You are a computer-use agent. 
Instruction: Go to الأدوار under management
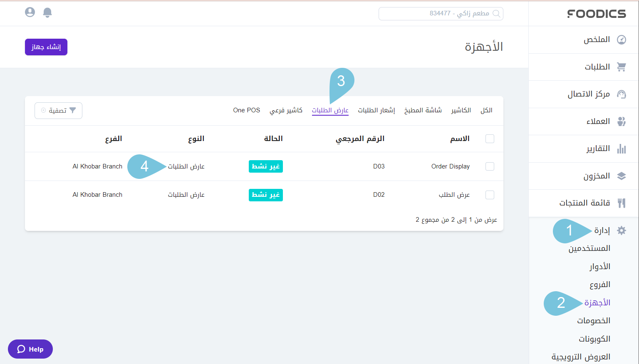click(x=600, y=267)
